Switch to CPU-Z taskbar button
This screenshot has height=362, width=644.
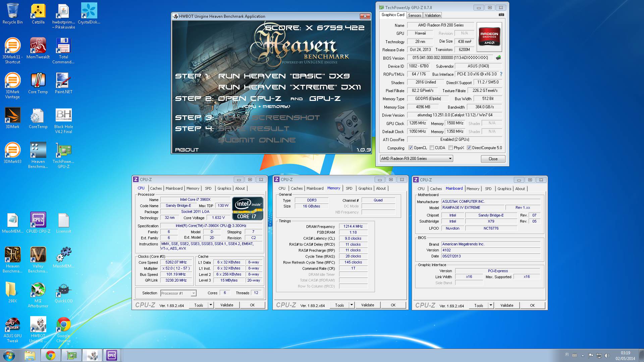point(112,355)
